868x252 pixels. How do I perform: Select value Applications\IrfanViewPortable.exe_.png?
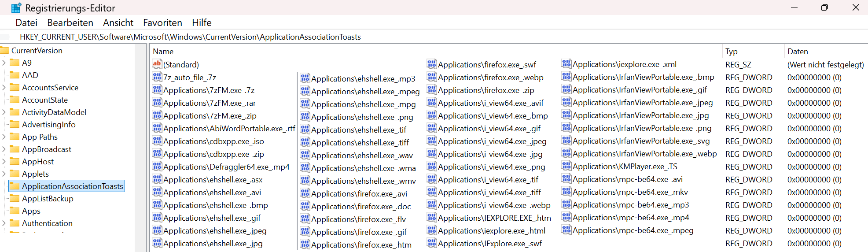(642, 128)
